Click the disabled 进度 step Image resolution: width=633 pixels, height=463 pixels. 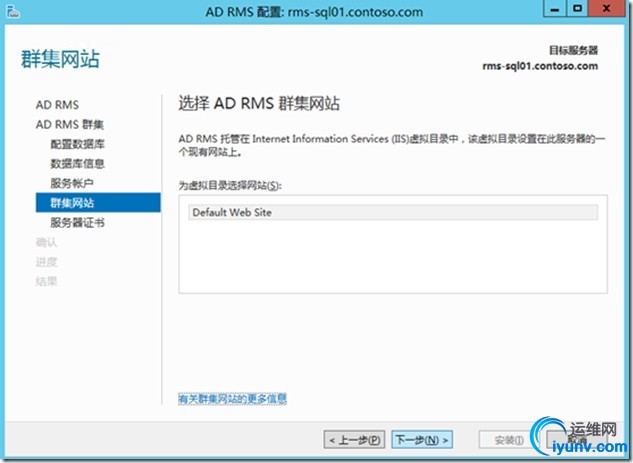tap(46, 262)
